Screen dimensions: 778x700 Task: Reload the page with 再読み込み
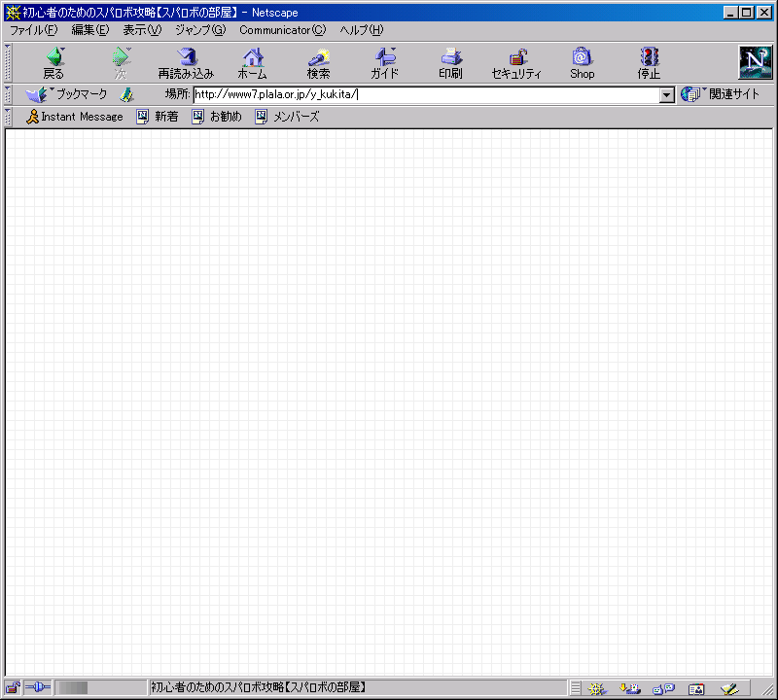(186, 63)
